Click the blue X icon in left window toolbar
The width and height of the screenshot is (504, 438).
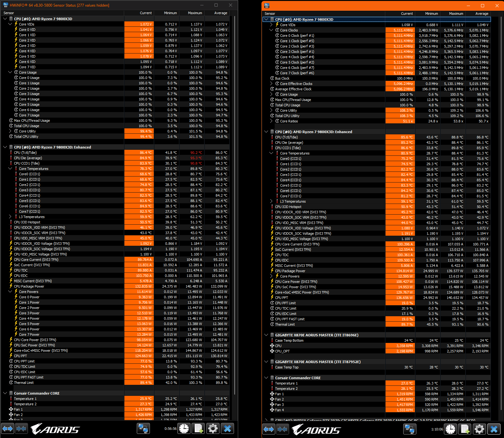coord(227,429)
